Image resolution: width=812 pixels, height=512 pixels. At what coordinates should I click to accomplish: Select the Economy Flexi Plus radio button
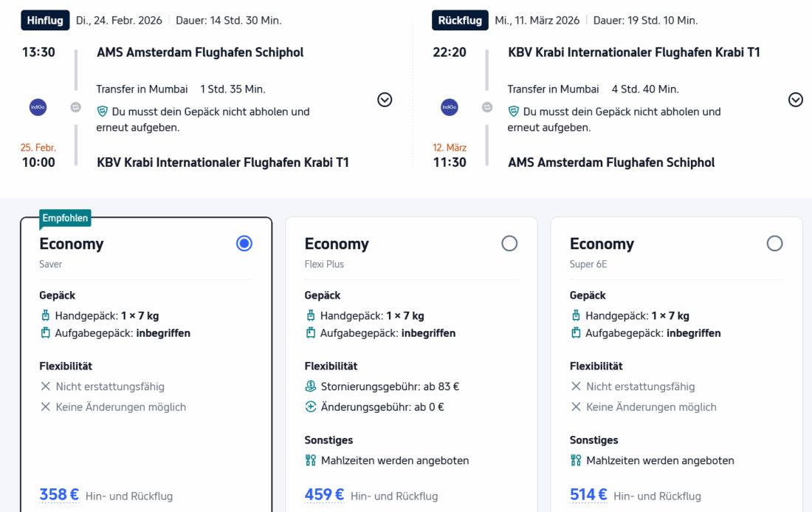click(x=509, y=244)
